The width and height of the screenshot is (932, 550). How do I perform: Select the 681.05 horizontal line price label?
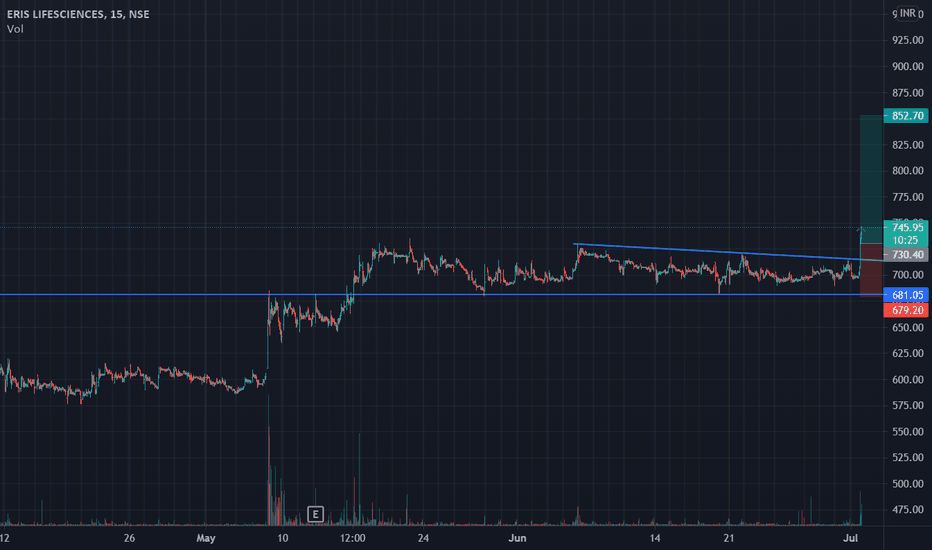[906, 295]
